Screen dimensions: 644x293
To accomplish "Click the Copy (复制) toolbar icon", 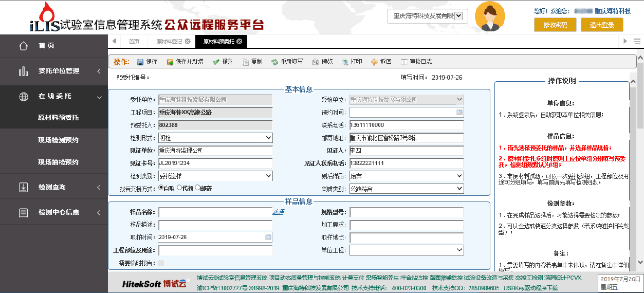I will click(x=246, y=62).
